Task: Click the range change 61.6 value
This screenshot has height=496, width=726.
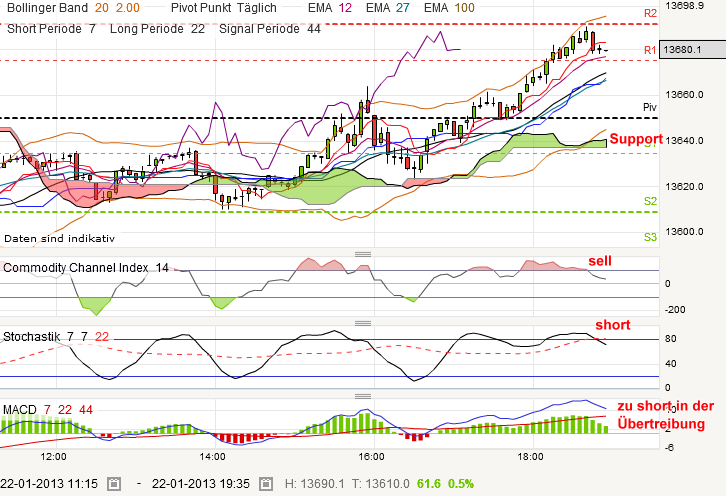Action: 429,484
